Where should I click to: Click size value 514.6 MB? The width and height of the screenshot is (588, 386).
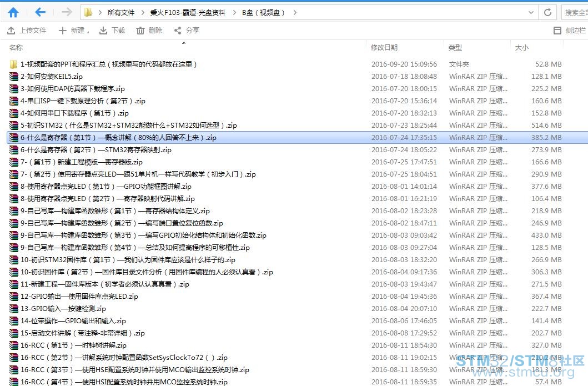click(546, 126)
